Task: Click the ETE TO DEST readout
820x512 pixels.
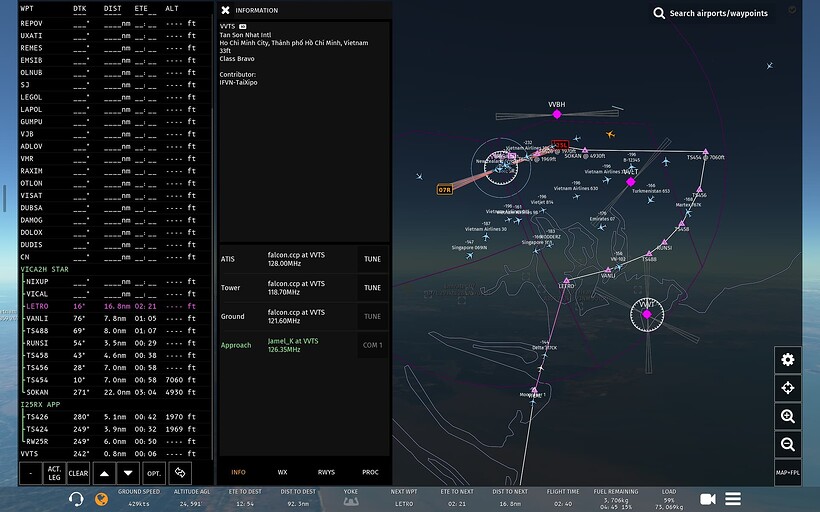Action: coord(245,498)
